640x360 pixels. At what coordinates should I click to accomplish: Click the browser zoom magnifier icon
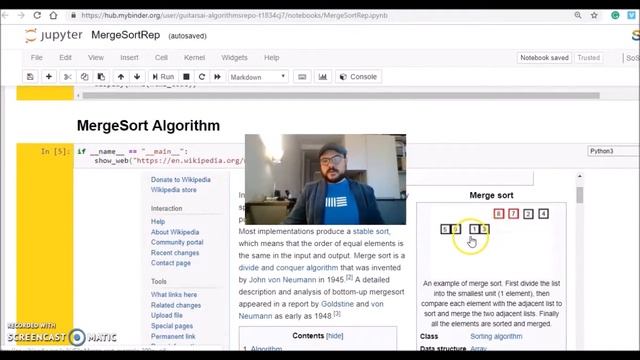(578, 16)
